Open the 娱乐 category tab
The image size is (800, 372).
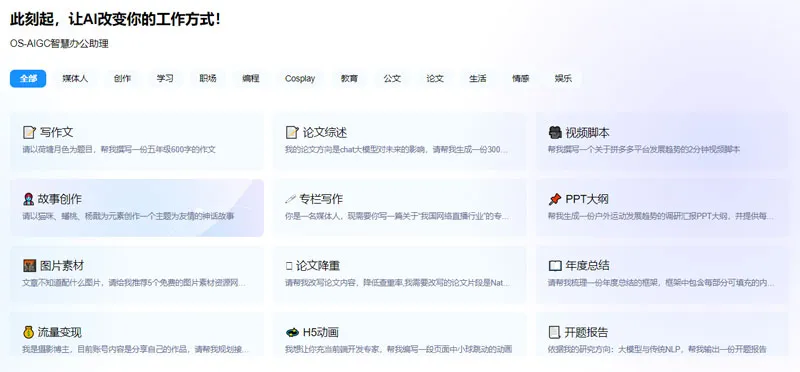[563, 79]
